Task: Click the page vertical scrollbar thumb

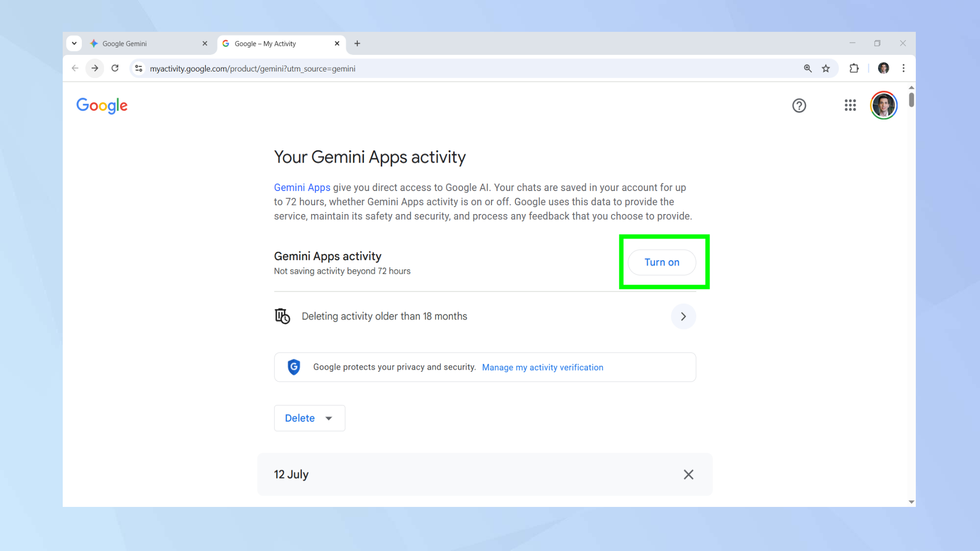Action: click(911, 99)
